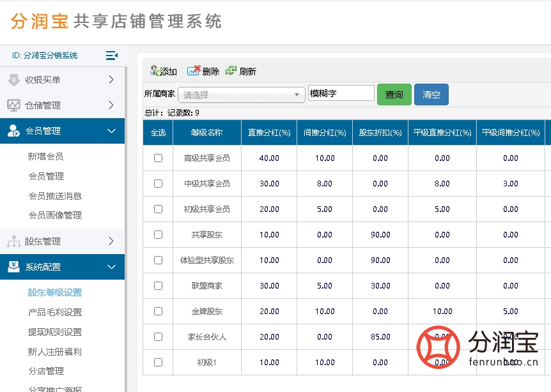The image size is (551, 392).
Task: Open the 请选择 merchant dropdown
Action: [241, 94]
